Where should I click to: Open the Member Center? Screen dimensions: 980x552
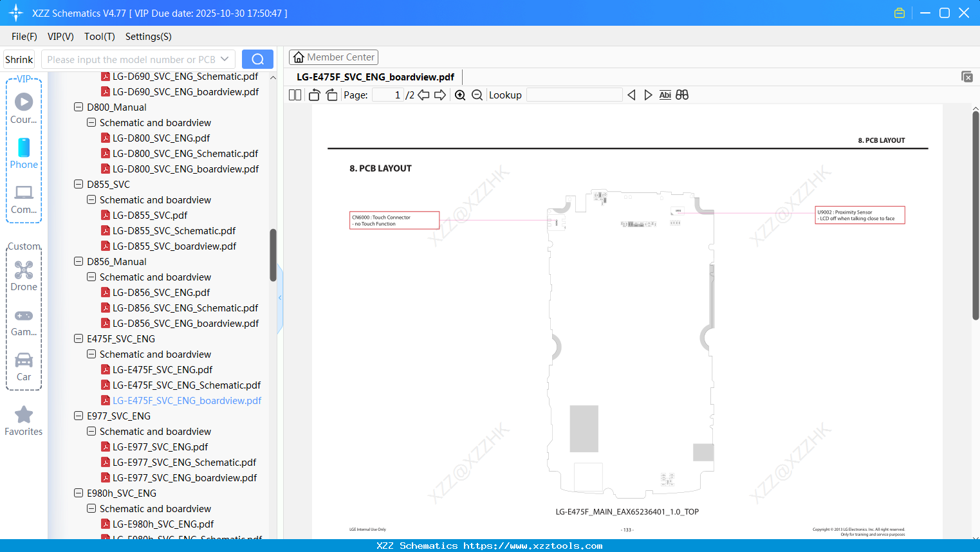coord(333,57)
